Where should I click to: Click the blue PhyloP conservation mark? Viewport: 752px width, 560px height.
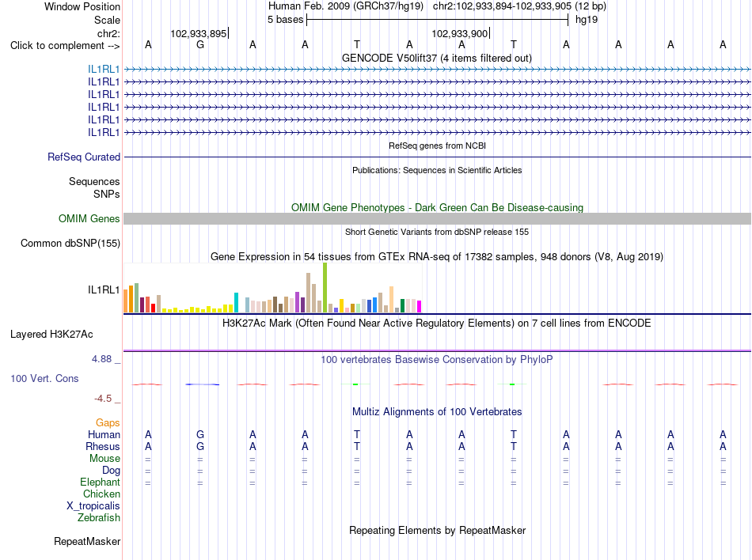point(203,384)
